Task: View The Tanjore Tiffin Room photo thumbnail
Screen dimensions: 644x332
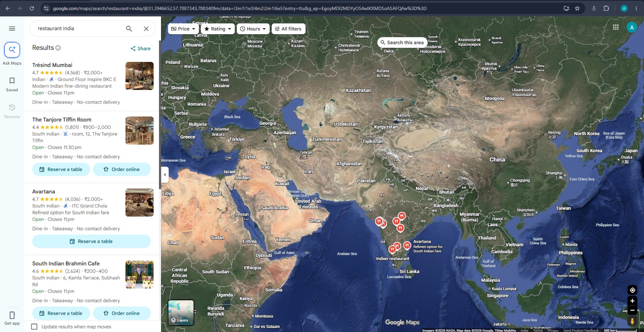Action: point(139,131)
